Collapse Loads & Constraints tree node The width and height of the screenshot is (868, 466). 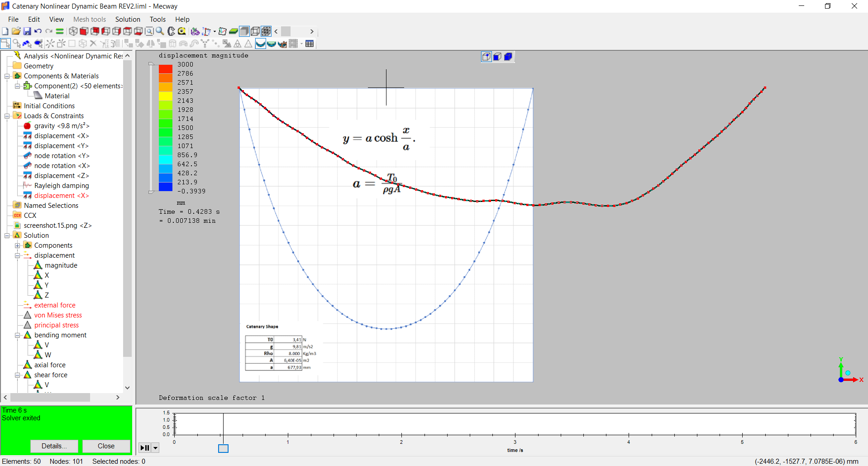pos(7,116)
